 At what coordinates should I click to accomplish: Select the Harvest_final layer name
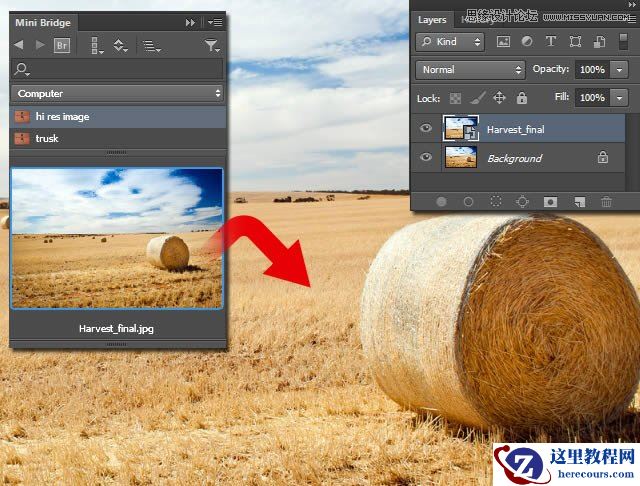click(x=516, y=130)
